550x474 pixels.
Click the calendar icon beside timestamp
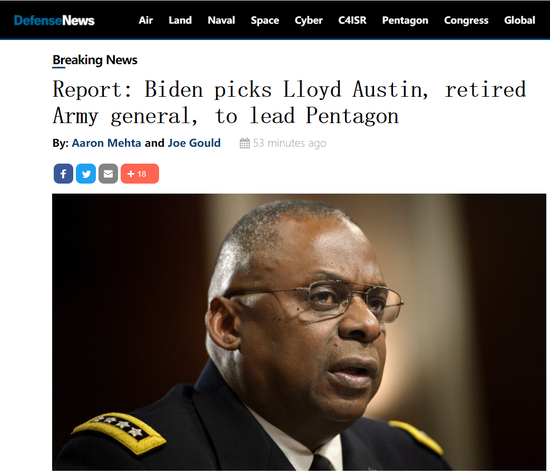245,143
